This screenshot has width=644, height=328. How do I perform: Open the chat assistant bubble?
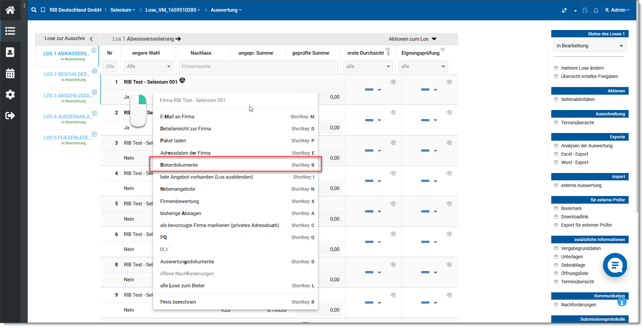(x=615, y=265)
